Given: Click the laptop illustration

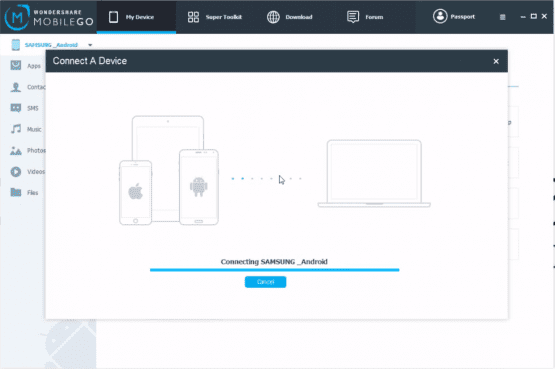Looking at the screenshot, I should tap(374, 173).
